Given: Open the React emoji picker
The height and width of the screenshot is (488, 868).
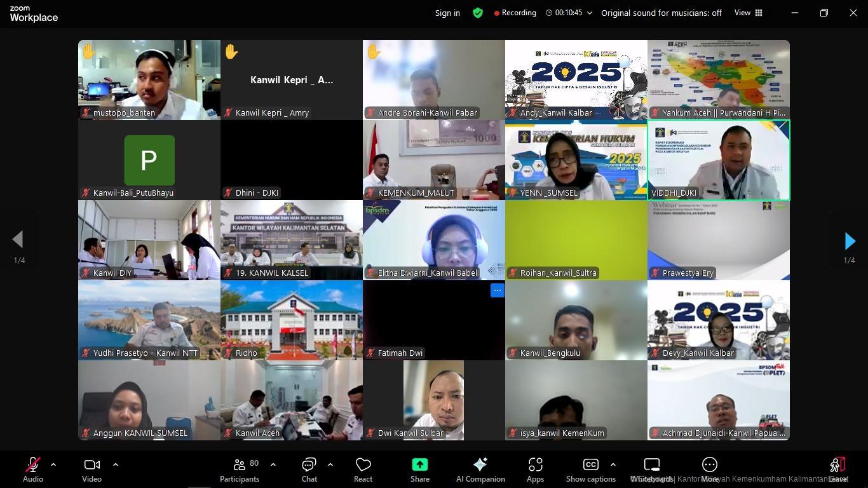Looking at the screenshot, I should point(363,470).
